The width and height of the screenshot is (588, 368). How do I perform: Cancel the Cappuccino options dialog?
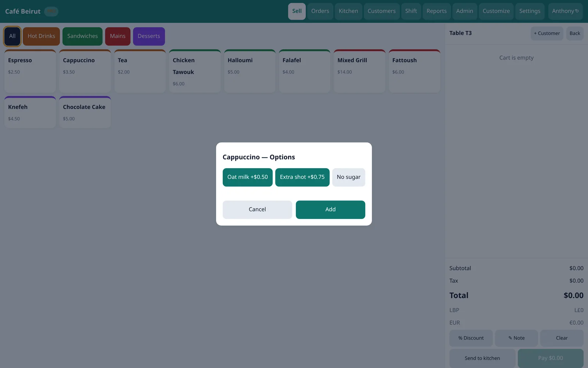tap(257, 210)
